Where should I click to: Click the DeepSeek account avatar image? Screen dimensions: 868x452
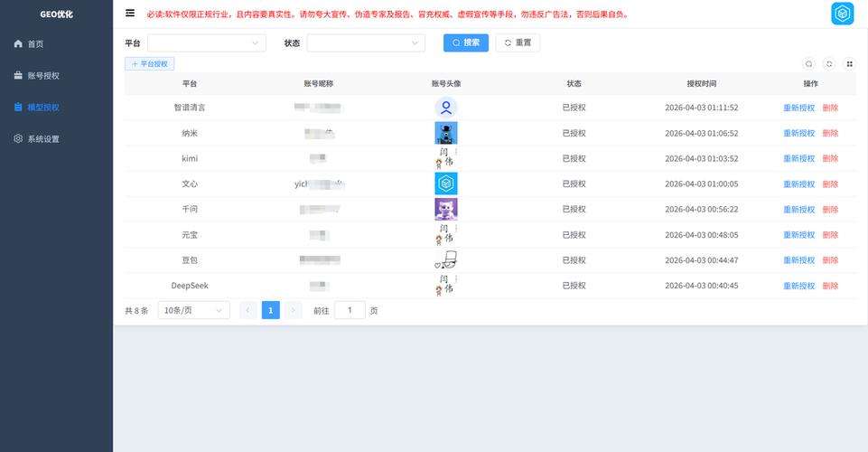pyautogui.click(x=446, y=286)
